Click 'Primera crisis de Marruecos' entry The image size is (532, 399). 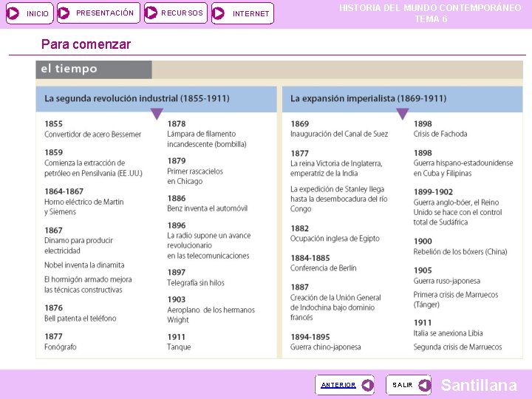(x=456, y=299)
